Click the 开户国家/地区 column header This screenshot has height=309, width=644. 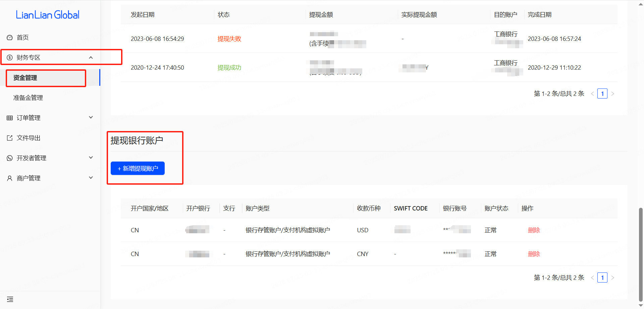150,208
